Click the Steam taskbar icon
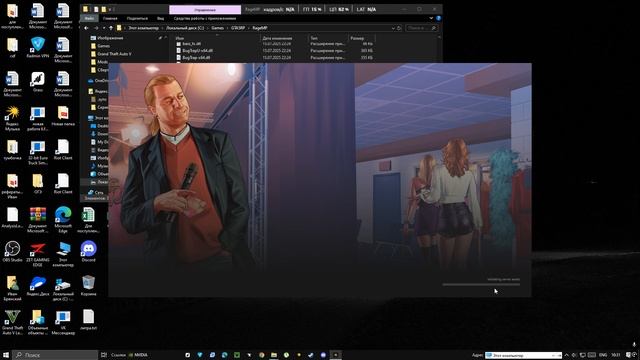Viewport: 640px width, 360px height. 311,355
